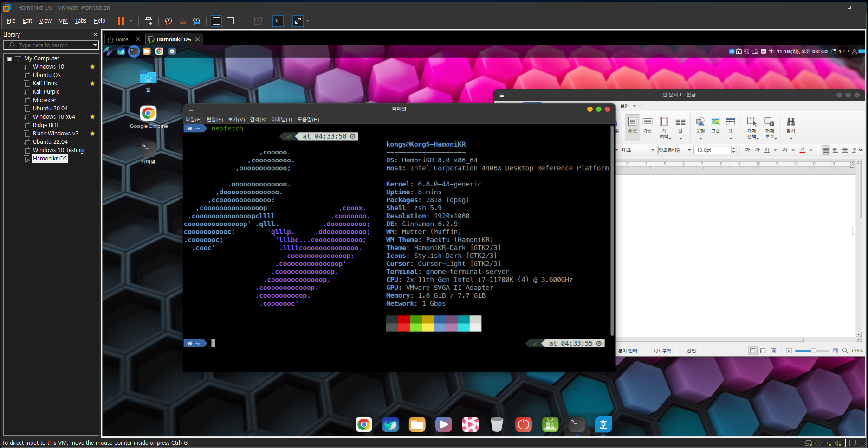The height and width of the screenshot is (448, 868).
Task: Open the snapshot manager icon
Action: [197, 21]
